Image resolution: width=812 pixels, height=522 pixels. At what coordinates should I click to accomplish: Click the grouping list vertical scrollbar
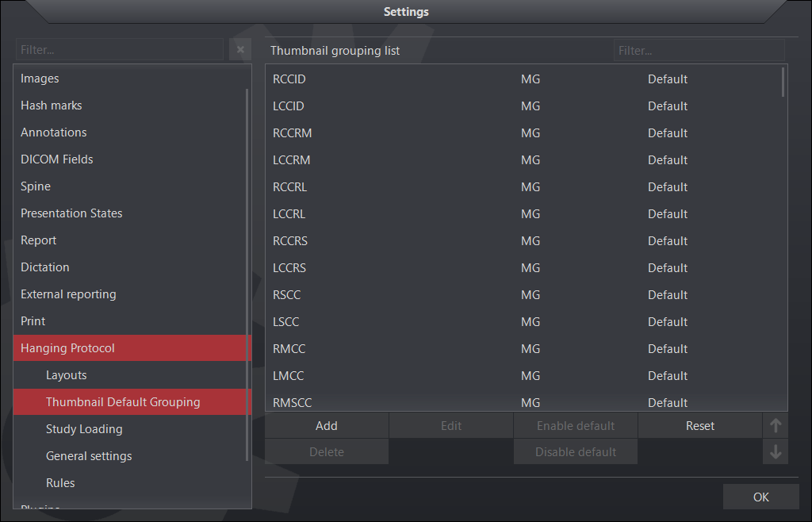pos(783,82)
